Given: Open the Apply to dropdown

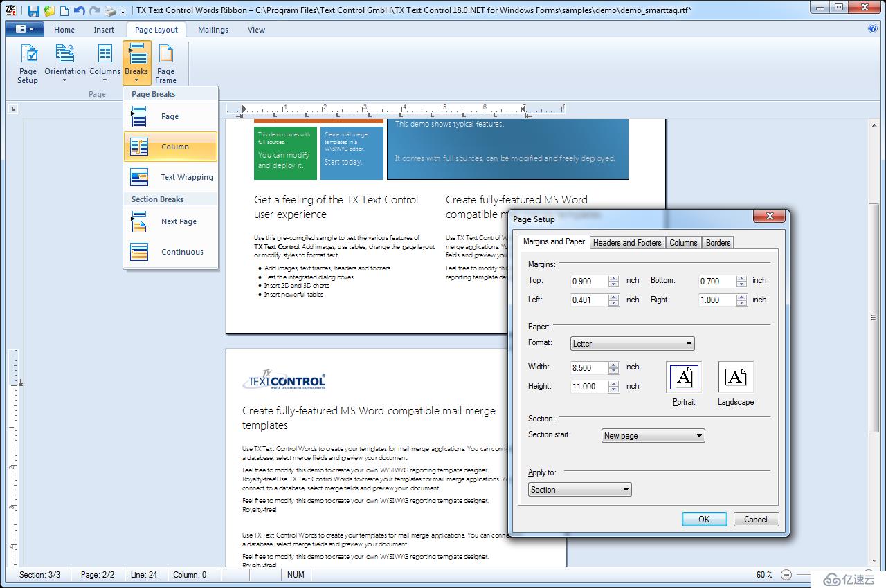Looking at the screenshot, I should click(580, 490).
